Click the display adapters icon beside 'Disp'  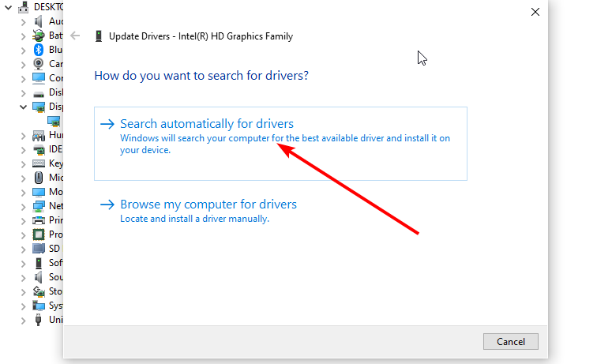pos(38,107)
